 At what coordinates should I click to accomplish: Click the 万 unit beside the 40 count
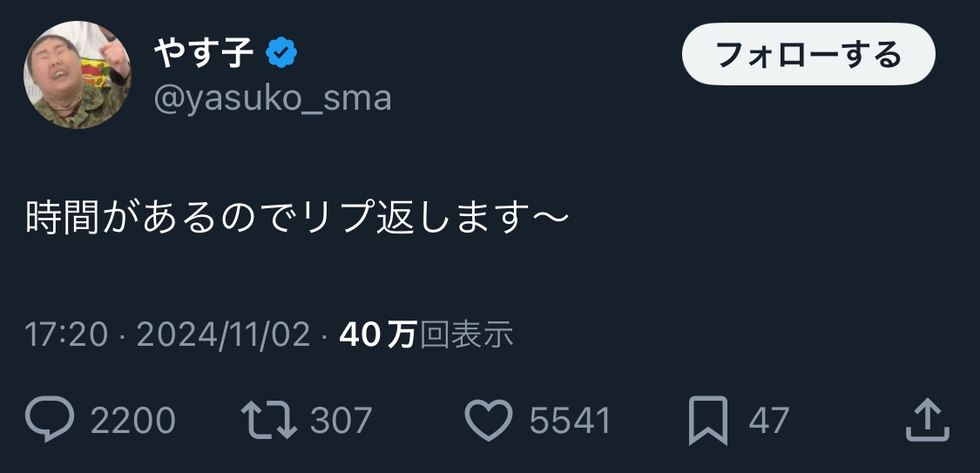[x=402, y=334]
